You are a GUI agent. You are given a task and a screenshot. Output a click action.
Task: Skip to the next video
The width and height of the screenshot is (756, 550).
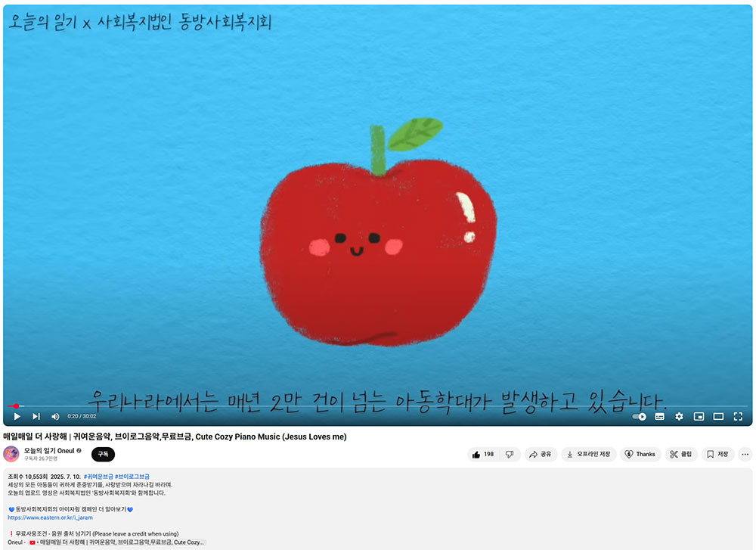[x=36, y=416]
